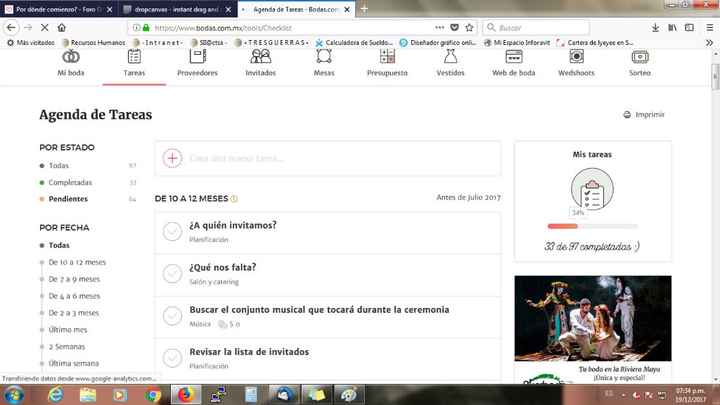Image resolution: width=720 pixels, height=405 pixels.
Task: Open the Presupuesto budget icon
Action: [x=387, y=58]
